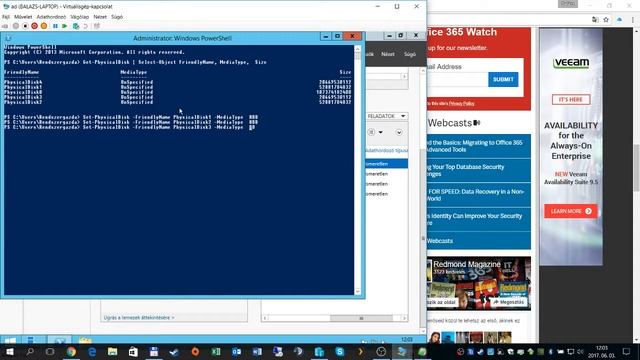Open Windows Store from the taskbar
The image size is (640, 360).
click(x=133, y=351)
